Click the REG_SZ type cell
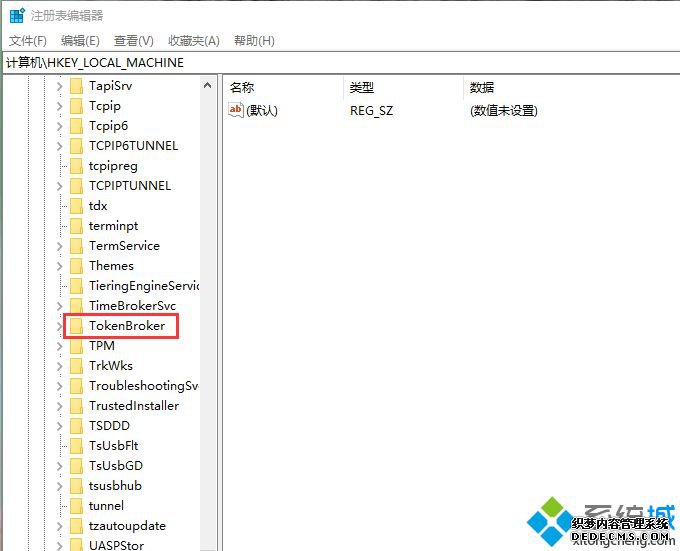This screenshot has height=551, width=680. 371,111
